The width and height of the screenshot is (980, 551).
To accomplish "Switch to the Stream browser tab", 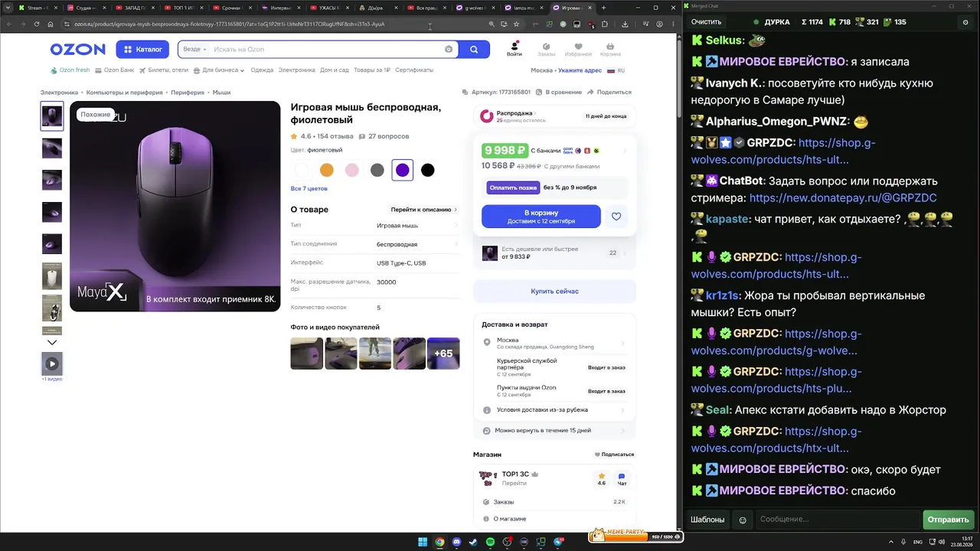I will pos(37,8).
